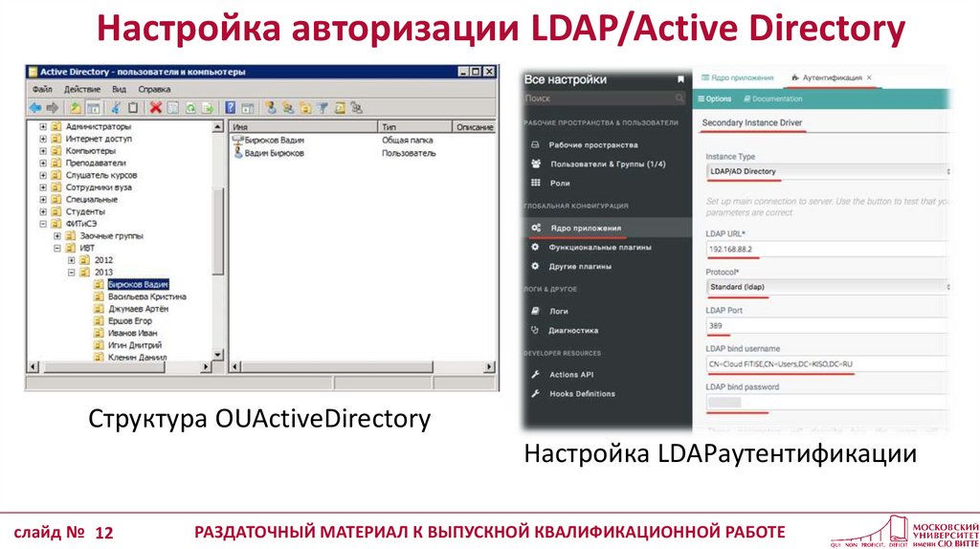Click the Cut scissors toolbar icon
The width and height of the screenshot is (980, 549).
(116, 108)
